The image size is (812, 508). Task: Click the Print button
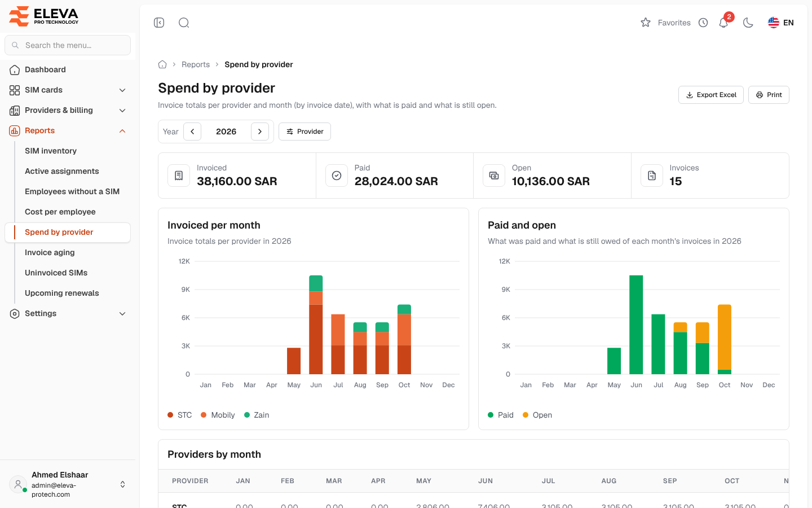[769, 95]
